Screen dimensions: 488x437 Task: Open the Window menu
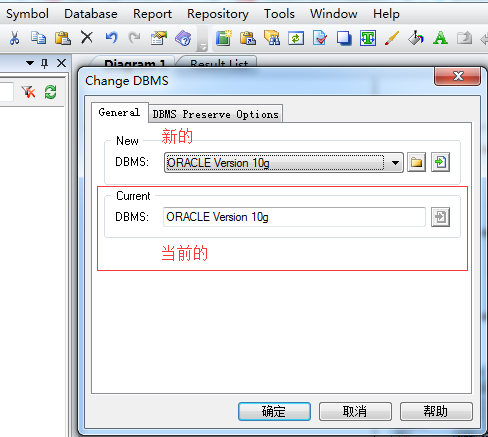click(x=334, y=14)
